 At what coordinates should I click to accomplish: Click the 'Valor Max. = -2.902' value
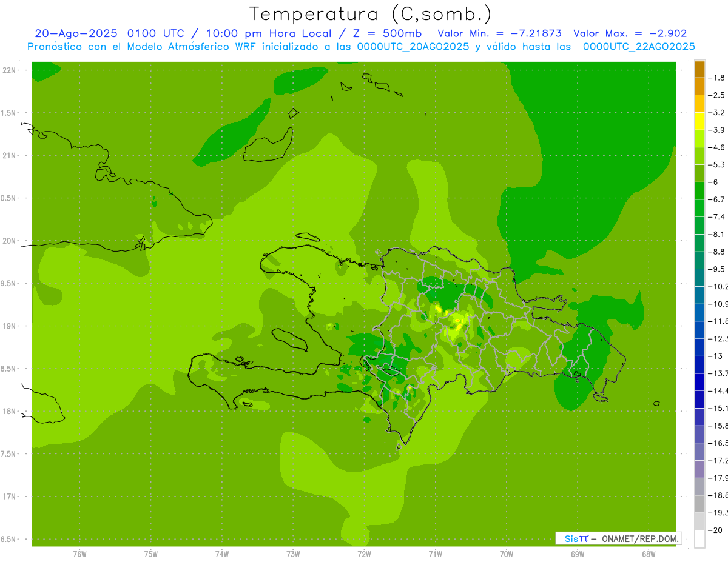coord(630,33)
